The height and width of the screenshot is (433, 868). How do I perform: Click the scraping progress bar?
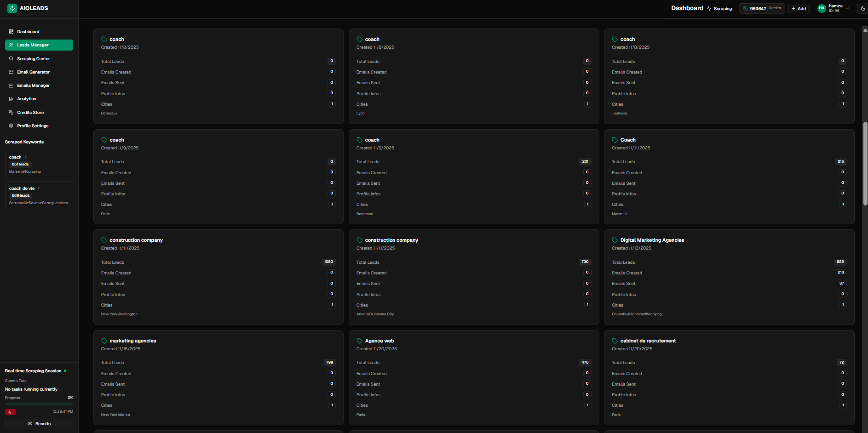(39, 404)
